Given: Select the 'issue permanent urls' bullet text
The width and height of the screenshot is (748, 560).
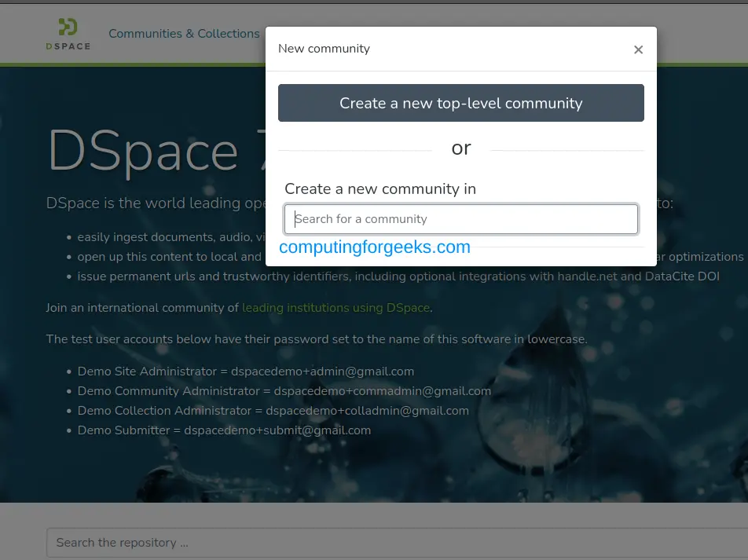Looking at the screenshot, I should [x=398, y=276].
